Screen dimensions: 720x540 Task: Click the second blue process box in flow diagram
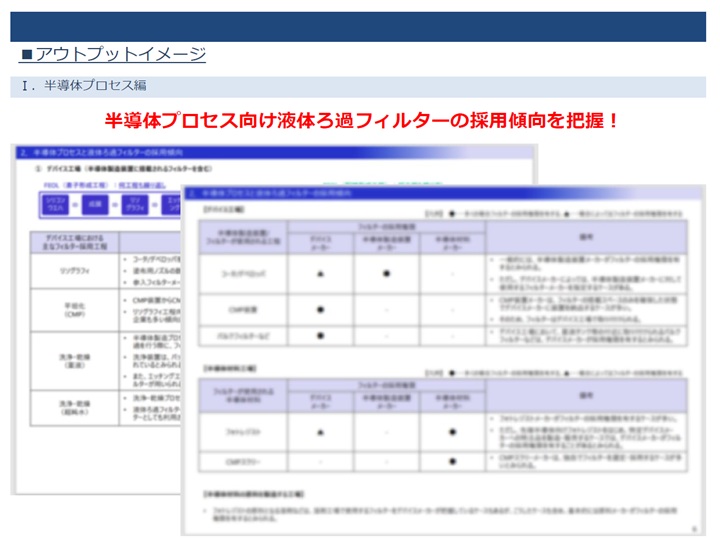95,204
